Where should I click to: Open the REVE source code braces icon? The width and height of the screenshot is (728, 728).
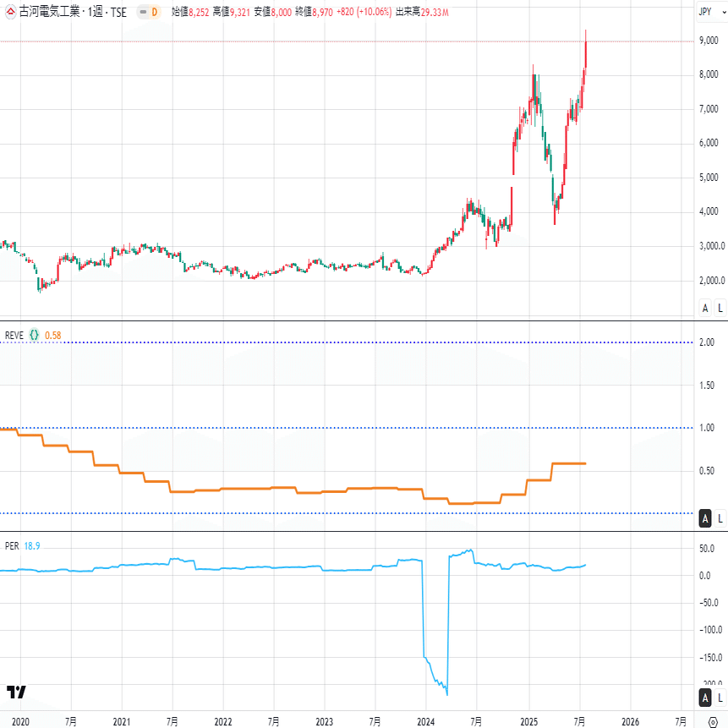pyautogui.click(x=35, y=335)
